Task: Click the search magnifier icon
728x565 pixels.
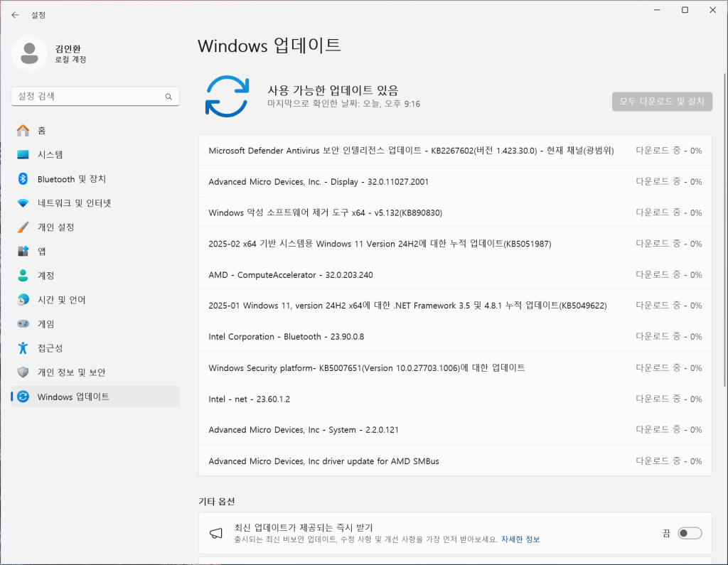Action: 168,97
